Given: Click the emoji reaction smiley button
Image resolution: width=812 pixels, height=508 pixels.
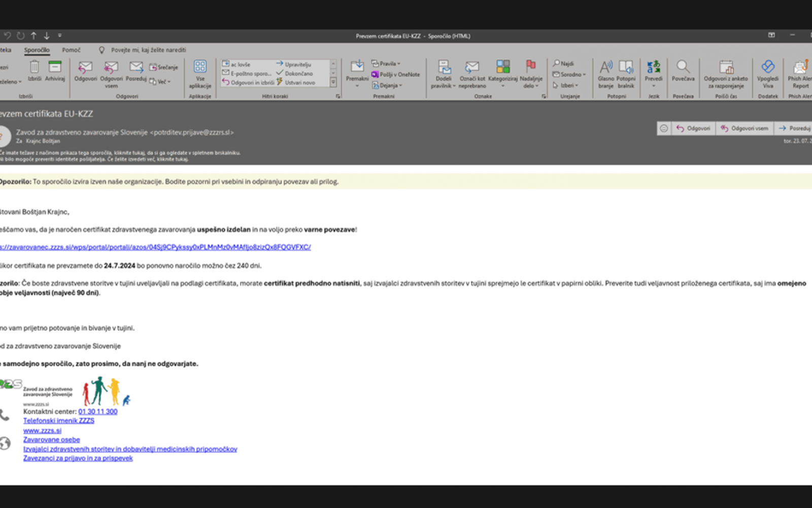Looking at the screenshot, I should tap(663, 129).
